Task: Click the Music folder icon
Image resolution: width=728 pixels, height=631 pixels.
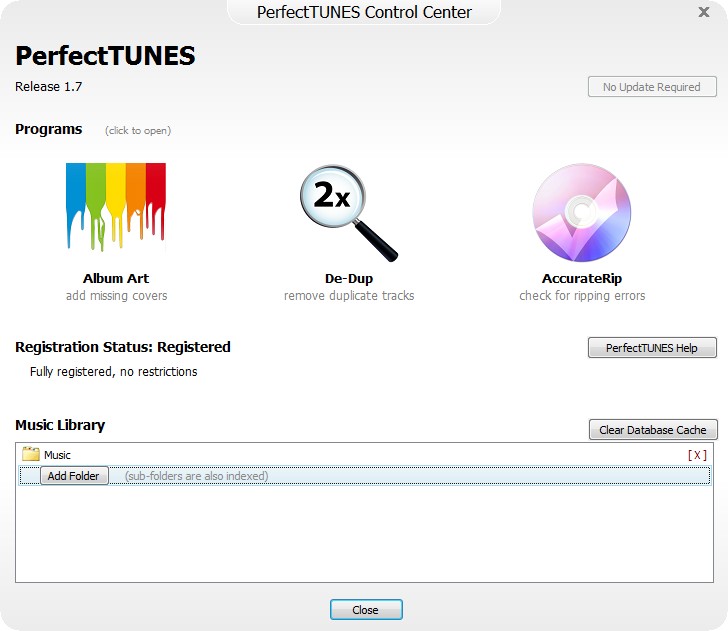Action: point(31,454)
